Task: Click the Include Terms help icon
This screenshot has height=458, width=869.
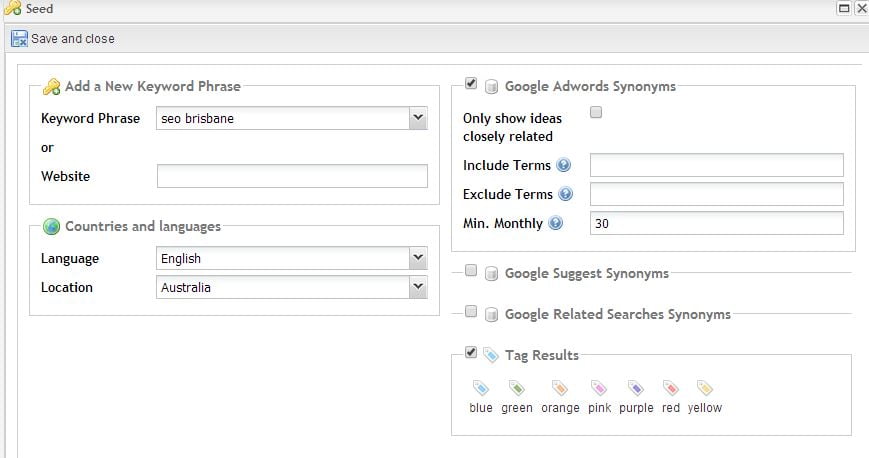Action: (x=564, y=165)
